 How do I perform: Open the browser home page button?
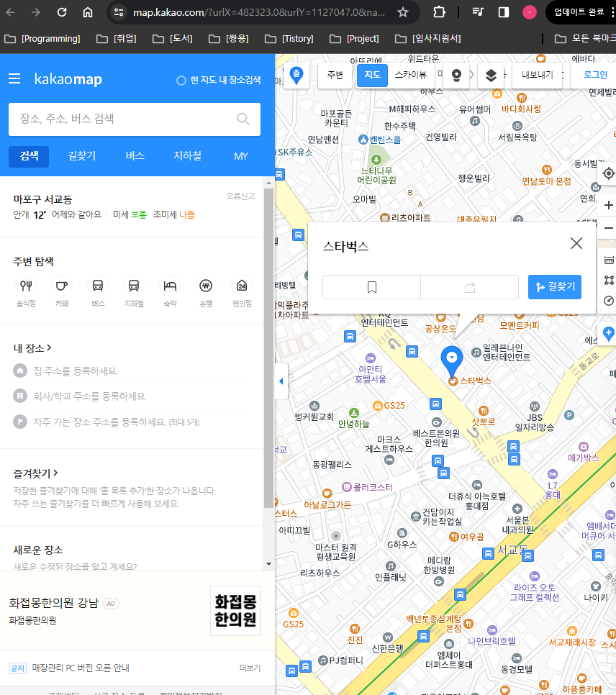(x=88, y=12)
